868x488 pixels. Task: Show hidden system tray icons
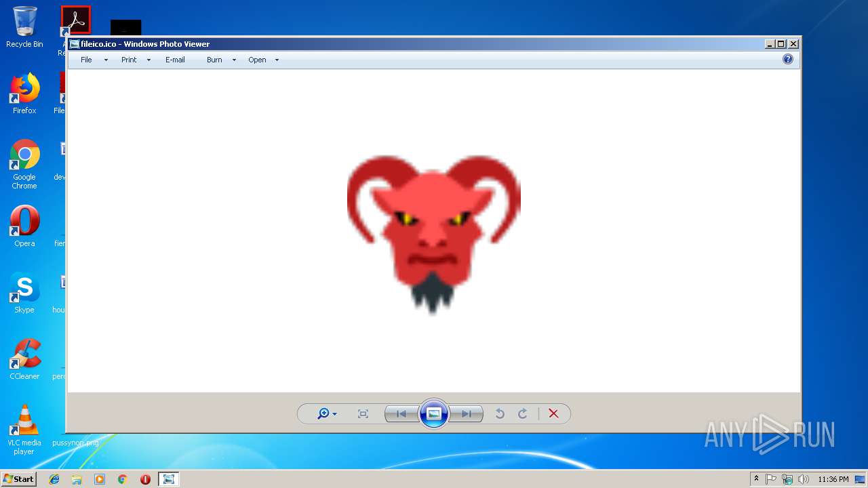[x=756, y=479]
